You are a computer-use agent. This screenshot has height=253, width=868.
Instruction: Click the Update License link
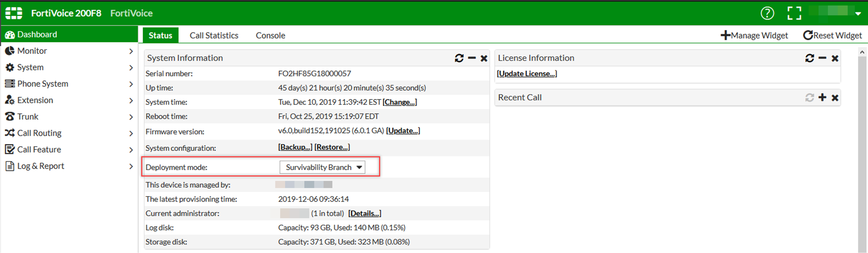click(527, 74)
